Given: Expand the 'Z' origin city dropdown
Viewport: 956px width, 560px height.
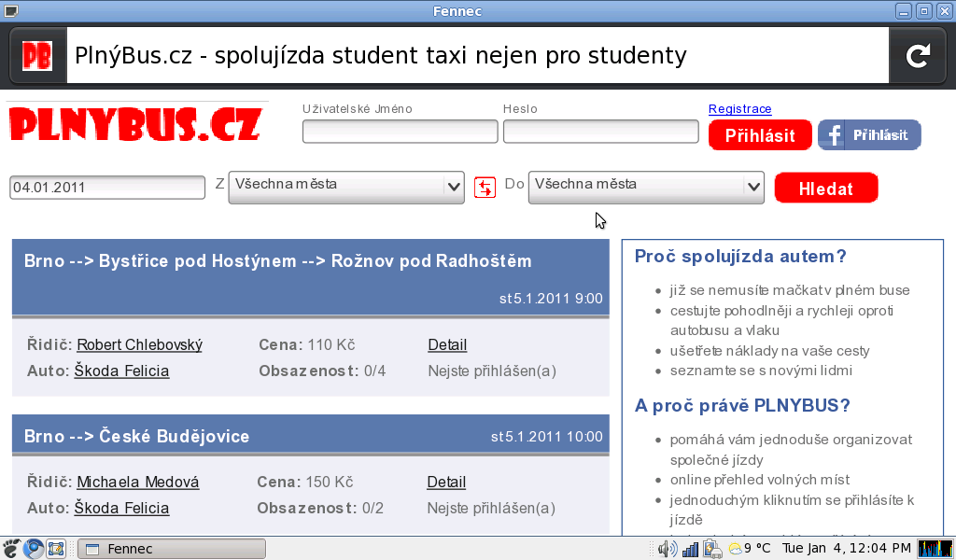Looking at the screenshot, I should [x=346, y=187].
